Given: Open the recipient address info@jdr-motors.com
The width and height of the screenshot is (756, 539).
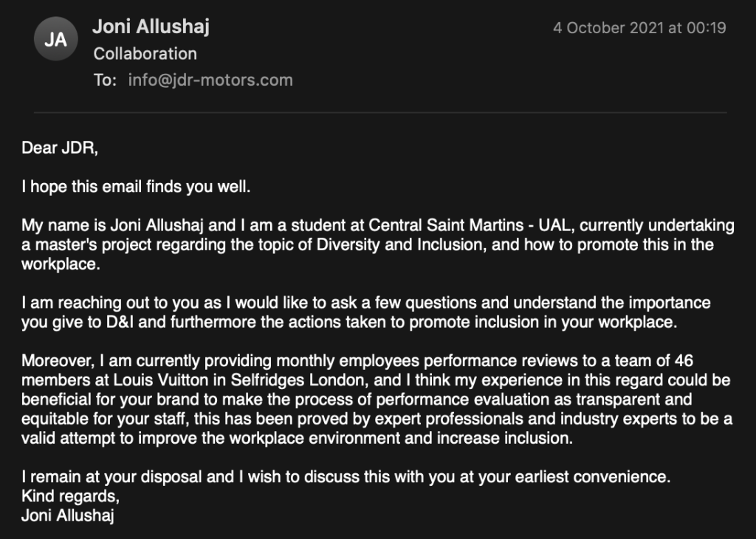Looking at the screenshot, I should [210, 80].
